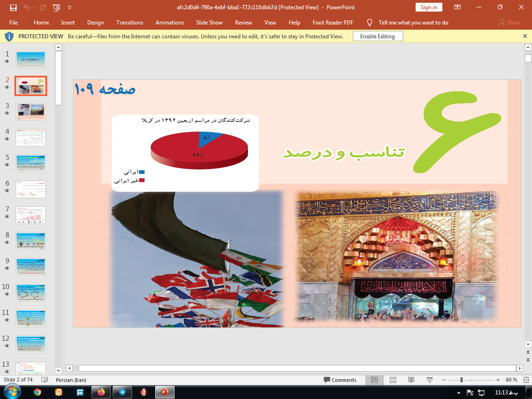Launch Telegram from the taskbar

122,392
